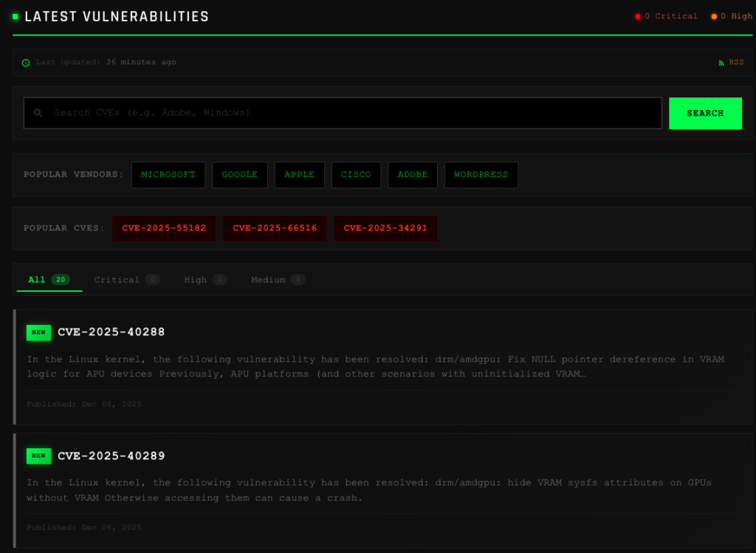Click the magnifier icon in search box

(x=38, y=113)
